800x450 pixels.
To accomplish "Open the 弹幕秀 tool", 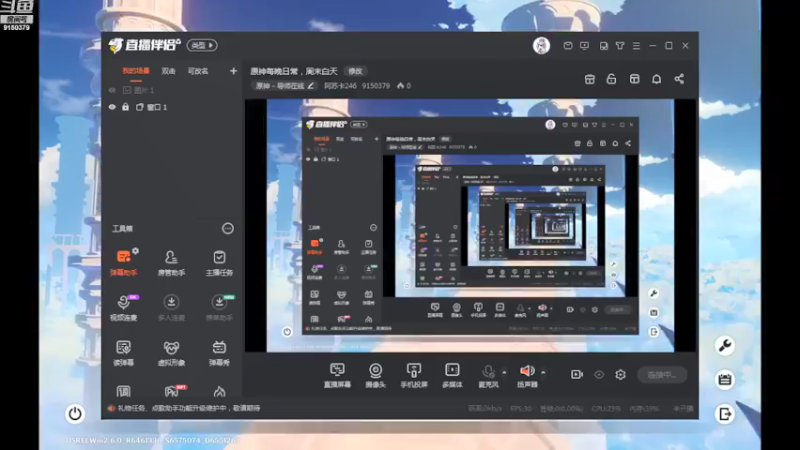I will point(219,353).
